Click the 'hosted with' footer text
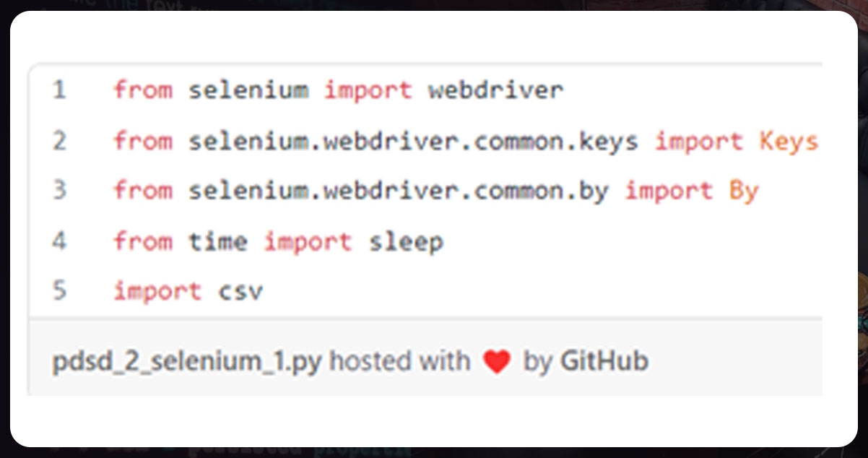The height and width of the screenshot is (458, 868). 399,361
